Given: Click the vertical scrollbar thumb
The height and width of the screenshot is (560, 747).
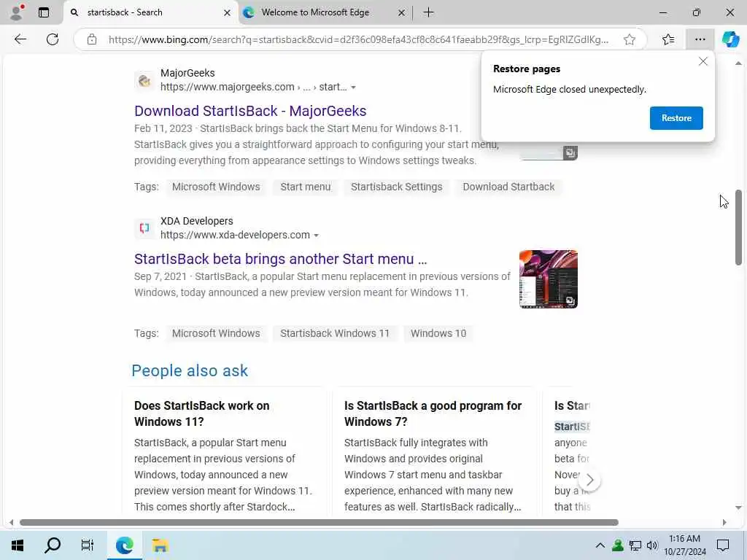Looking at the screenshot, I should (x=738, y=227).
